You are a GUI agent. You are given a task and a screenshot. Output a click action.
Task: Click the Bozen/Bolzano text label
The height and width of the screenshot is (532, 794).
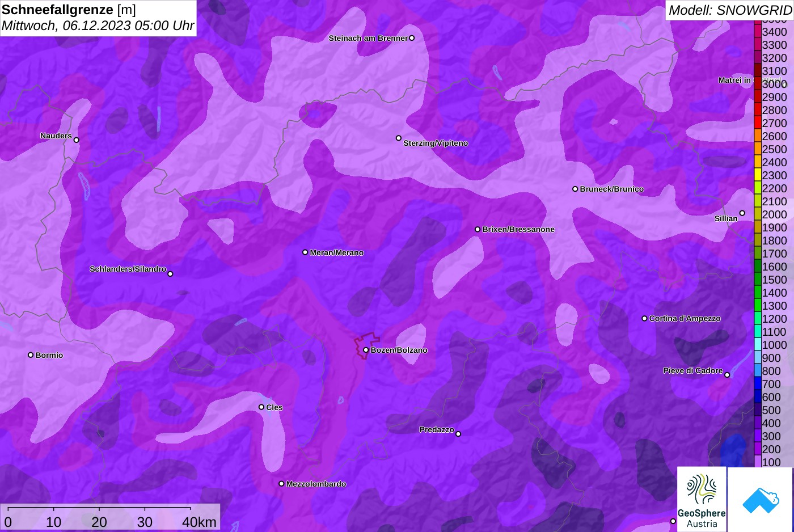399,350
